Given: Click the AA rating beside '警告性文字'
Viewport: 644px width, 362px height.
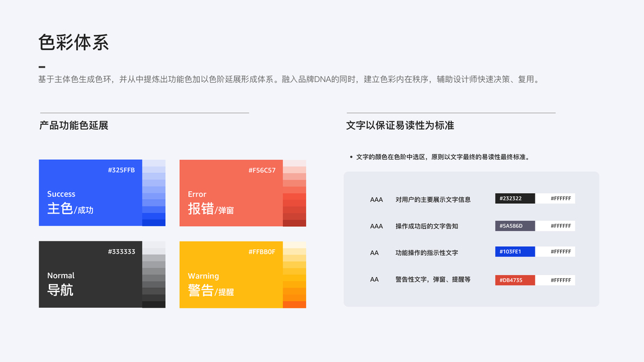Looking at the screenshot, I should [x=374, y=279].
